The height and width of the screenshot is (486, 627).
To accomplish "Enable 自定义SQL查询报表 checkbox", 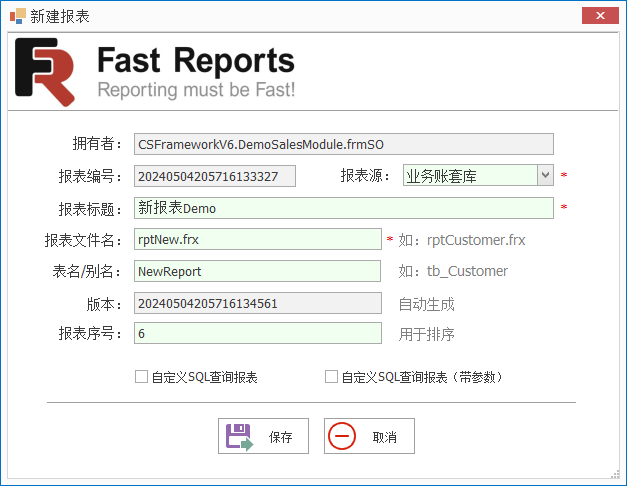I will click(141, 376).
